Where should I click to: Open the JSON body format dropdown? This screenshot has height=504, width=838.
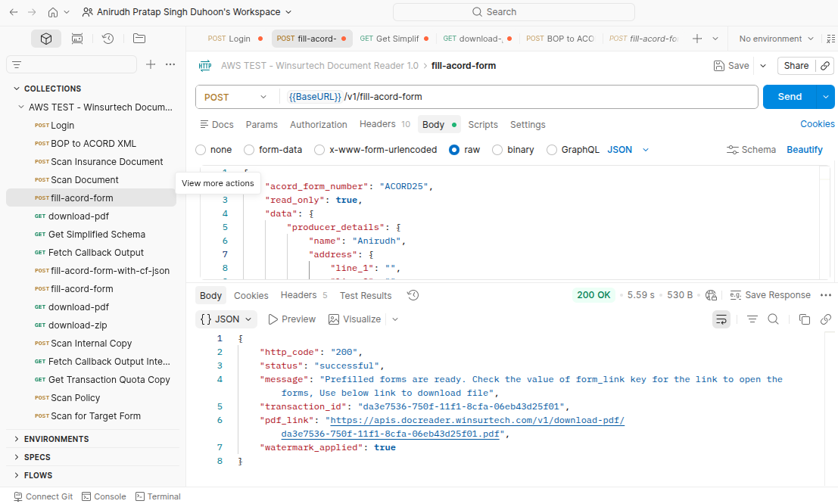pos(628,150)
